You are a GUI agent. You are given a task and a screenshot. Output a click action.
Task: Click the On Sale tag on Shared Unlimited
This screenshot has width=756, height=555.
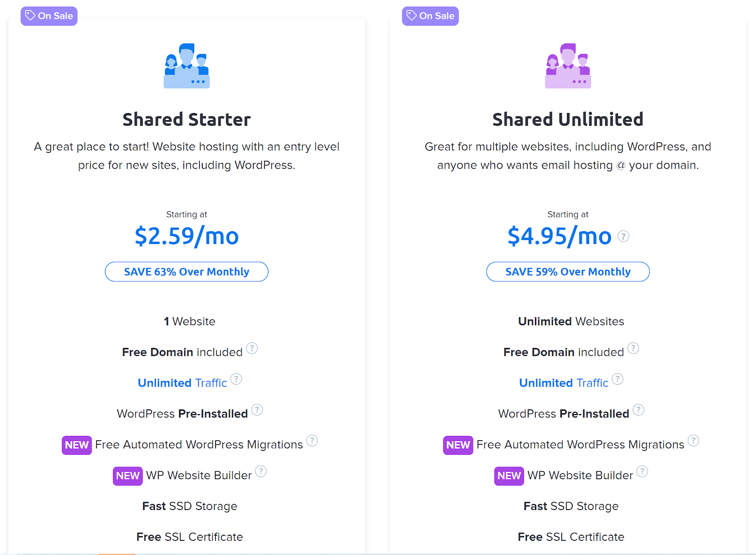(x=430, y=16)
